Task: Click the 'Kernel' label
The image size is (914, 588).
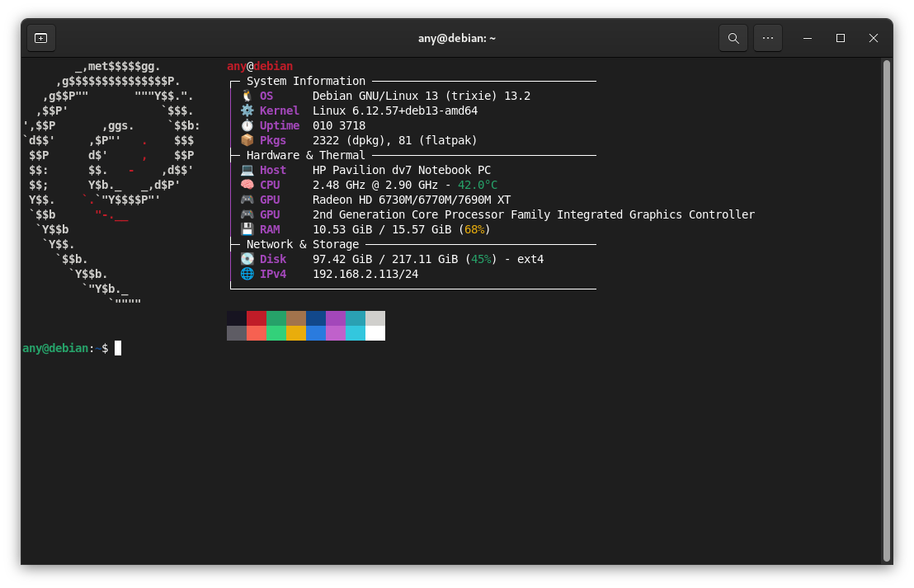Action: pyautogui.click(x=279, y=111)
